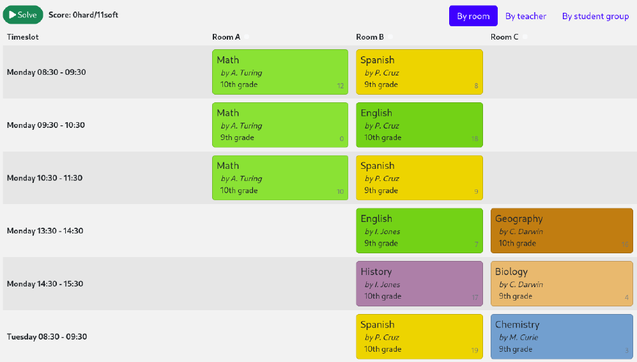Select Monday 10:30 - 11:30 timeslot label
Image resolution: width=637 pixels, height=362 pixels.
[45, 178]
